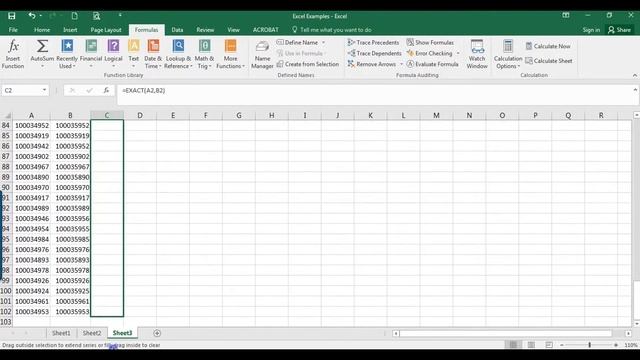This screenshot has width=640, height=360.
Task: Click the Insert Function icon in formula bar
Action: [x=106, y=90]
